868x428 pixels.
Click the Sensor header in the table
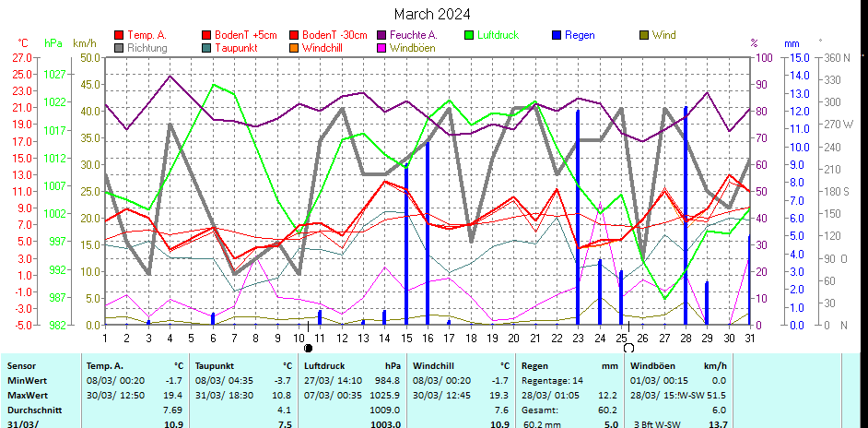point(21,366)
